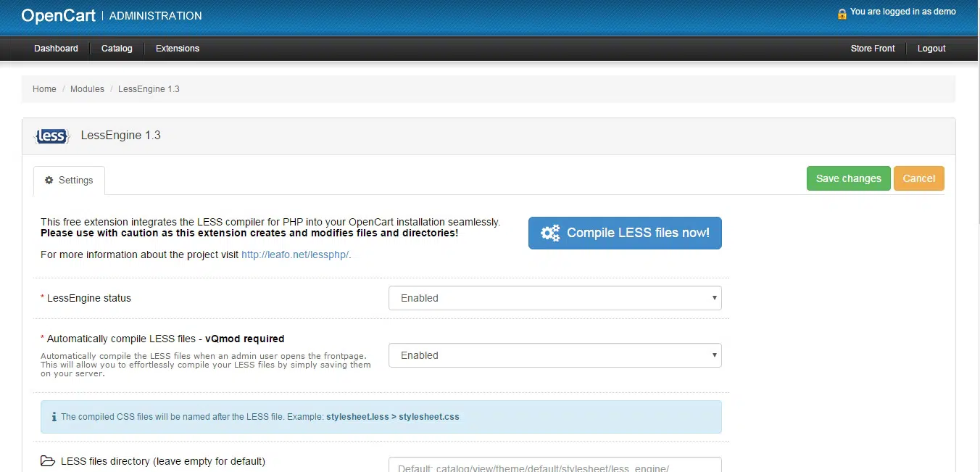The width and height of the screenshot is (980, 472).
Task: Expand the LessEngine status dropdown
Action: coord(555,298)
